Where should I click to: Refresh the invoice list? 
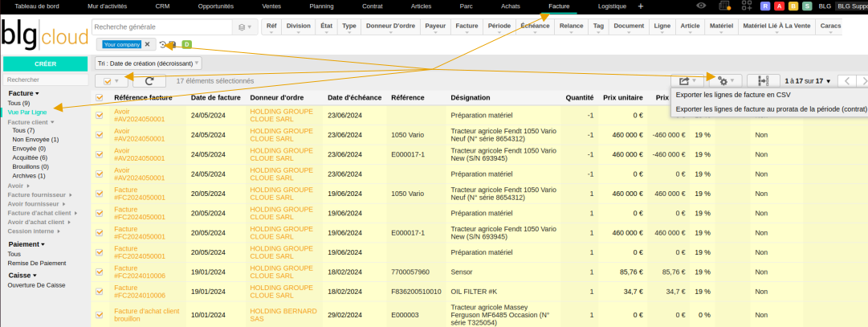coord(149,81)
